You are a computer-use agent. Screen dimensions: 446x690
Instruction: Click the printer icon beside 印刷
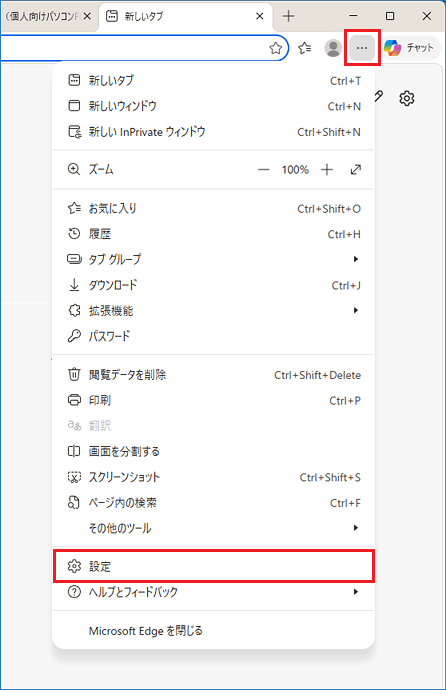click(74, 400)
